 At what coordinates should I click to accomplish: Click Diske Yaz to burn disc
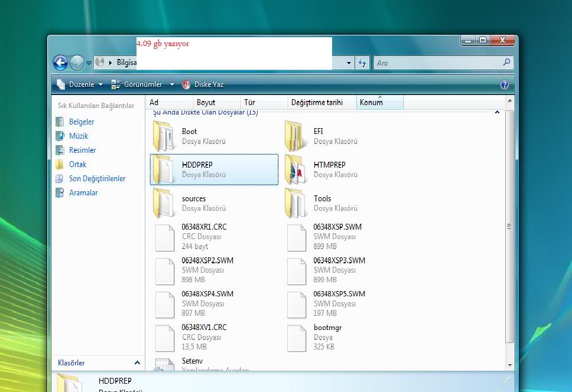[203, 84]
